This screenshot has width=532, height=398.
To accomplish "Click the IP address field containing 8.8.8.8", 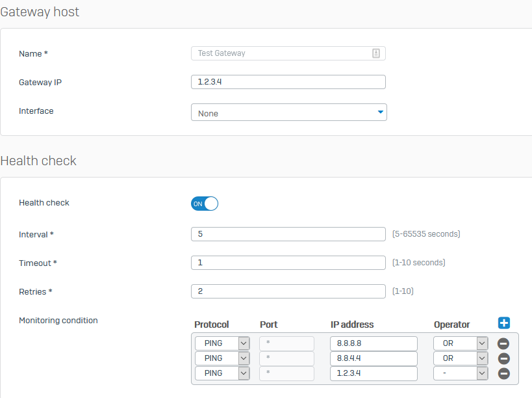I will pyautogui.click(x=374, y=343).
